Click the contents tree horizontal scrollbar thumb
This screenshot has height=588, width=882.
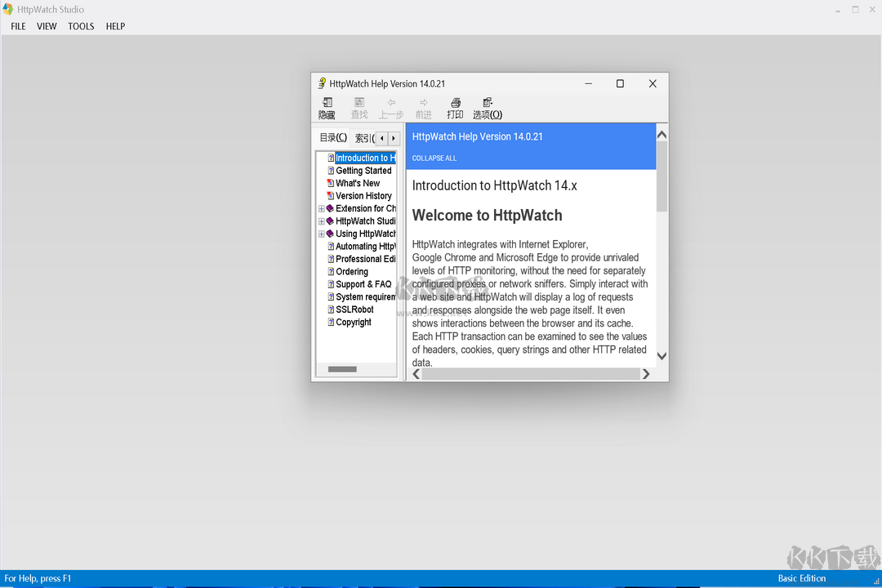point(342,370)
